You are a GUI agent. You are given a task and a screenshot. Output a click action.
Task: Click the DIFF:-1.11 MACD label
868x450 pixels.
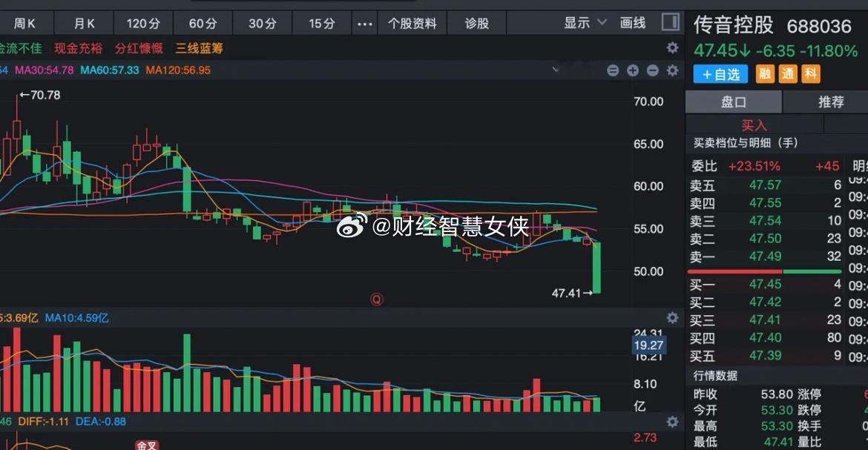coord(43,422)
